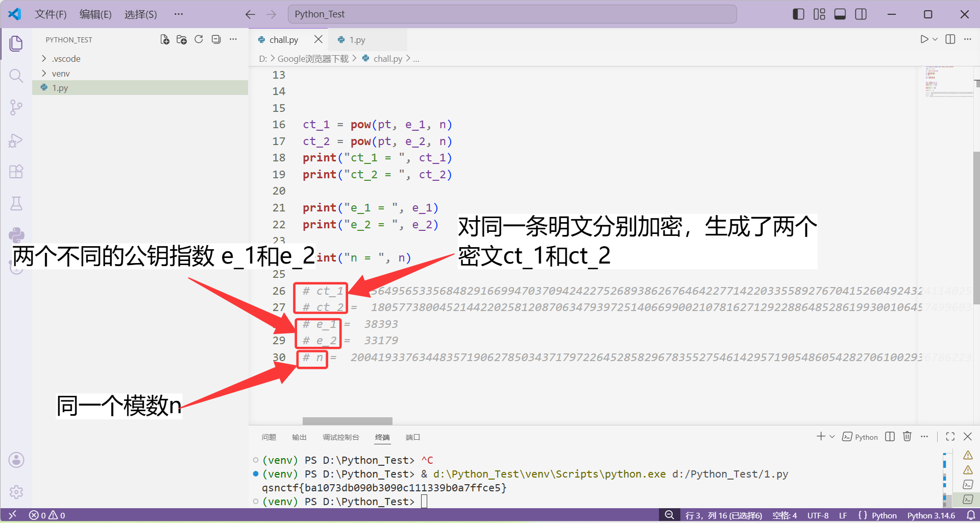The height and width of the screenshot is (523, 980).
Task: Toggle the primary side bar
Action: point(798,14)
